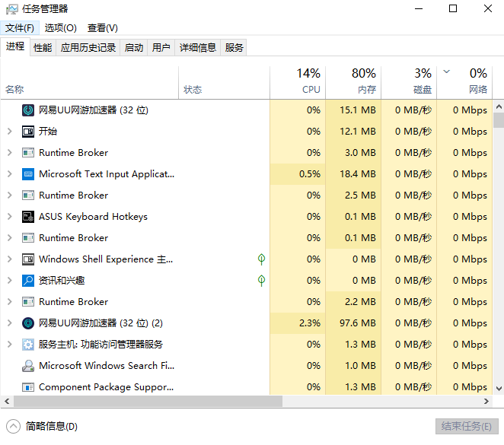Click the vertical scrollbar down arrow
504x445 pixels.
499,389
